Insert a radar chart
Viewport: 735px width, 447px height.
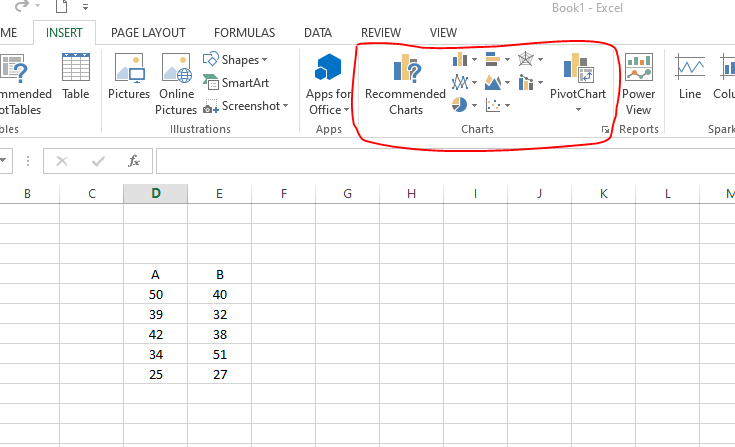(x=526, y=59)
